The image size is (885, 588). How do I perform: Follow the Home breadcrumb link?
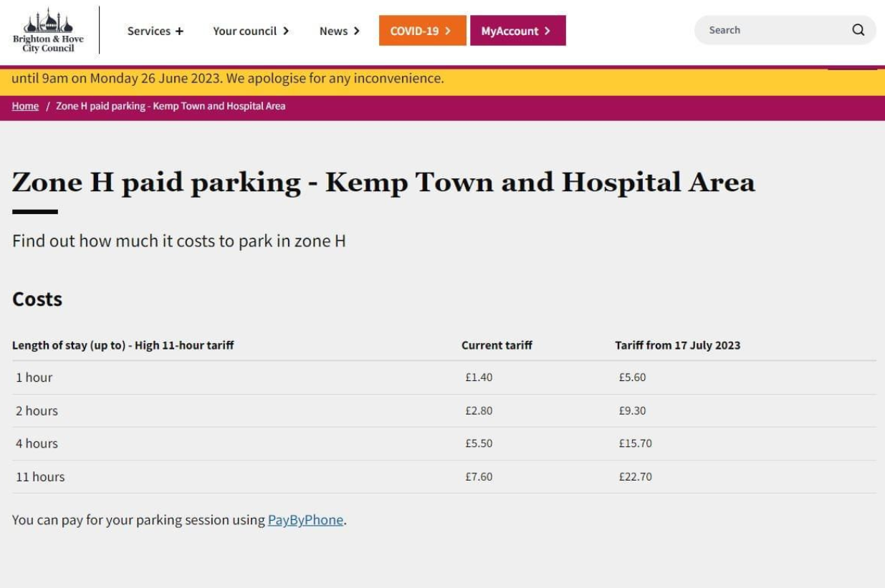click(25, 106)
